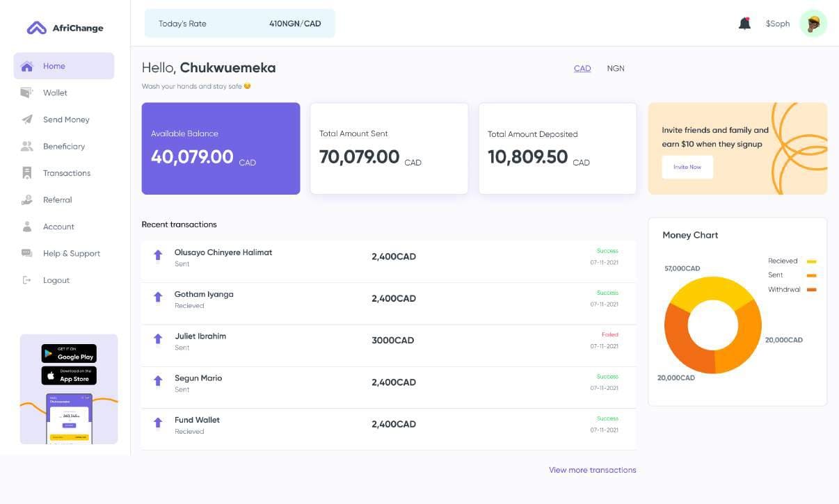Viewport: 839px width, 504px height.
Task: Click yellow Recieved legend swatch
Action: point(811,261)
